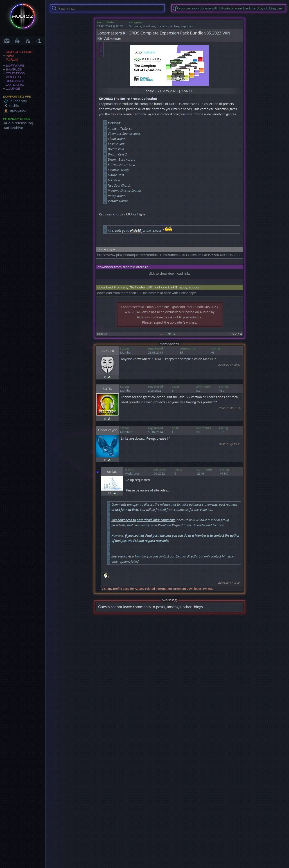Click the linksnappy arrows icon
The height and width of the screenshot is (868, 289).
(x=6, y=101)
